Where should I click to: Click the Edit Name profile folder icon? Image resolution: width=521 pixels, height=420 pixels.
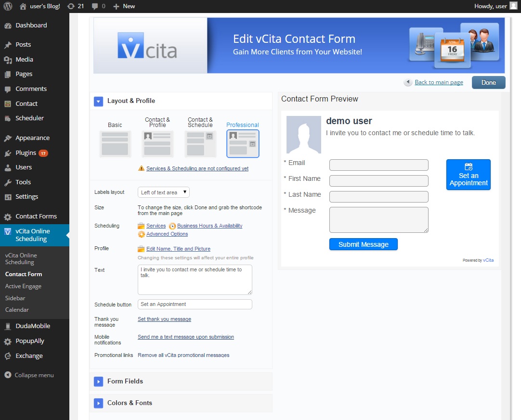[141, 249]
